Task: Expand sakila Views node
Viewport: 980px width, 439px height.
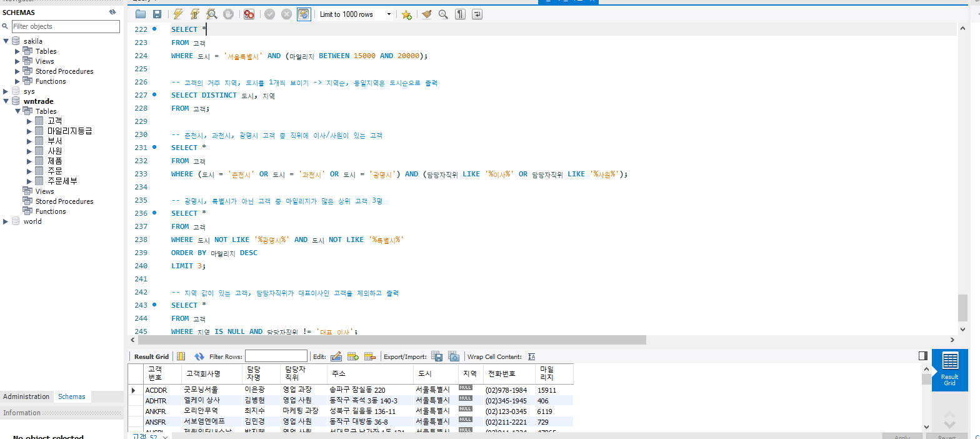Action: click(17, 61)
